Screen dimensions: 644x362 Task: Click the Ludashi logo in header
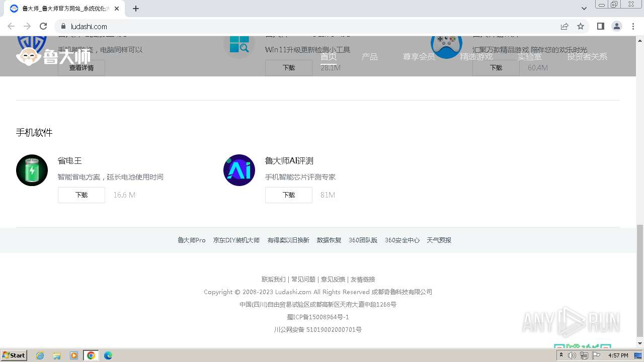tap(53, 57)
